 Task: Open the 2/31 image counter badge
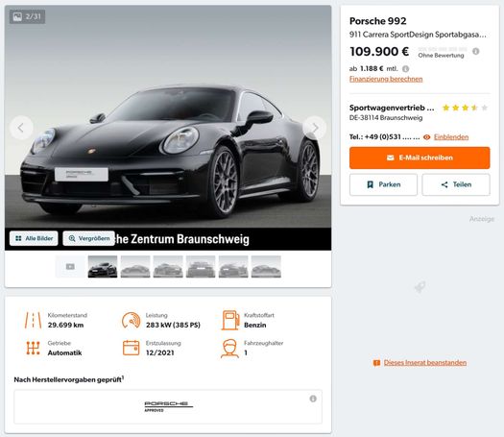(x=27, y=16)
